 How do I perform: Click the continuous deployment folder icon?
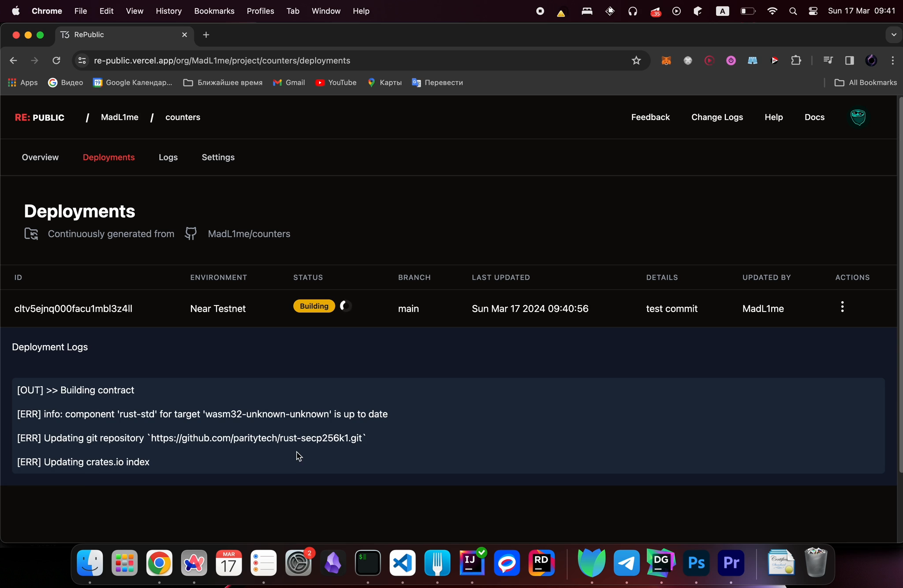(31, 234)
